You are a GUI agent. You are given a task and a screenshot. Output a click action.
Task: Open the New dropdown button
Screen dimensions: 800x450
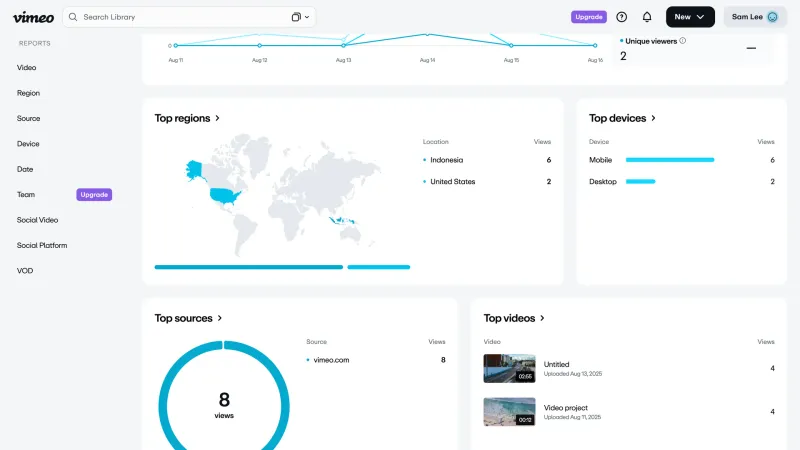[690, 17]
